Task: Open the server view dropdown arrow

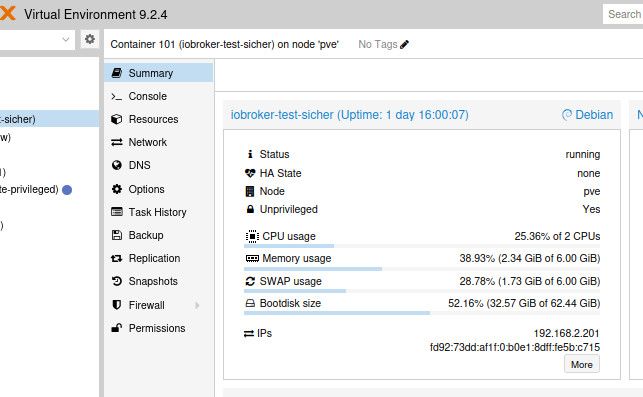Action: pyautogui.click(x=66, y=40)
